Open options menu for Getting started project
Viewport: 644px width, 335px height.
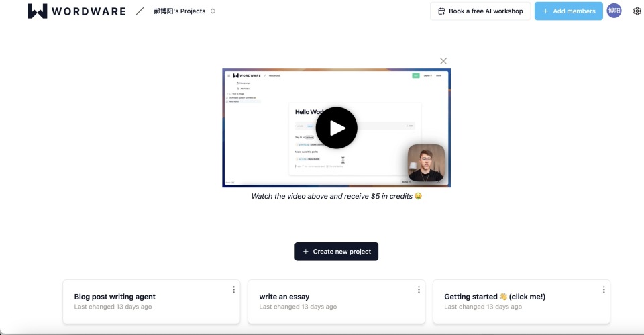pyautogui.click(x=604, y=290)
